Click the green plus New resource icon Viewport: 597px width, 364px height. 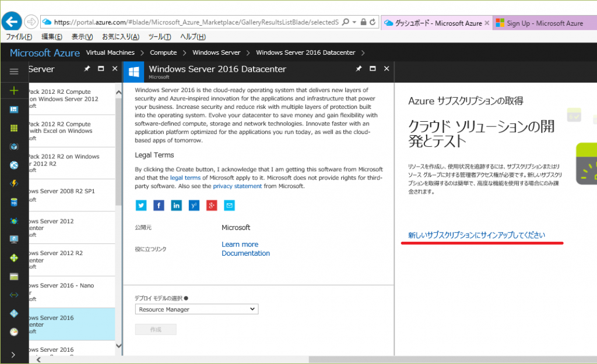14,90
